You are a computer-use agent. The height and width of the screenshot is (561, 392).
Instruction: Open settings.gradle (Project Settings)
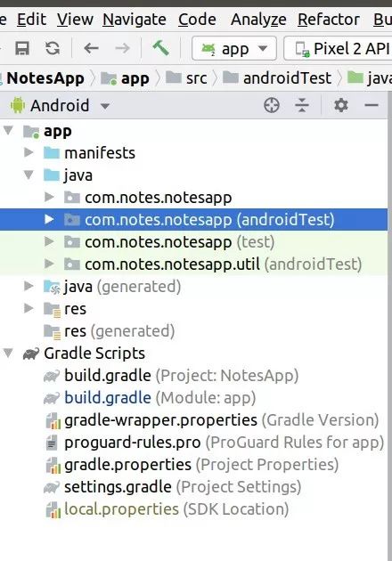click(193, 486)
